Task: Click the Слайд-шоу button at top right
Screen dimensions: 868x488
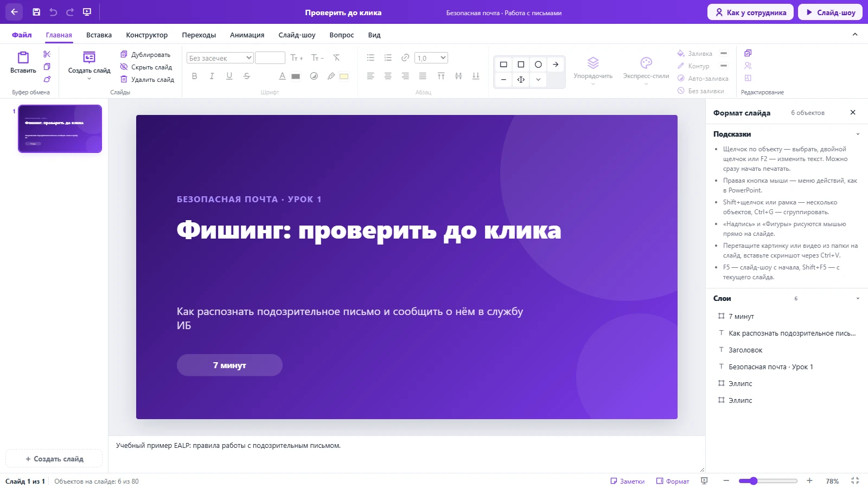Action: [x=830, y=12]
